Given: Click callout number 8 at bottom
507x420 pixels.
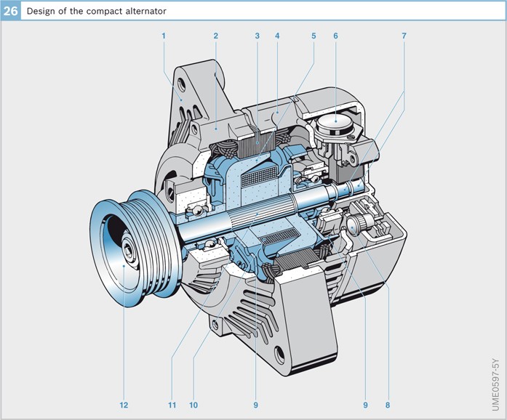Looking at the screenshot, I should [388, 405].
